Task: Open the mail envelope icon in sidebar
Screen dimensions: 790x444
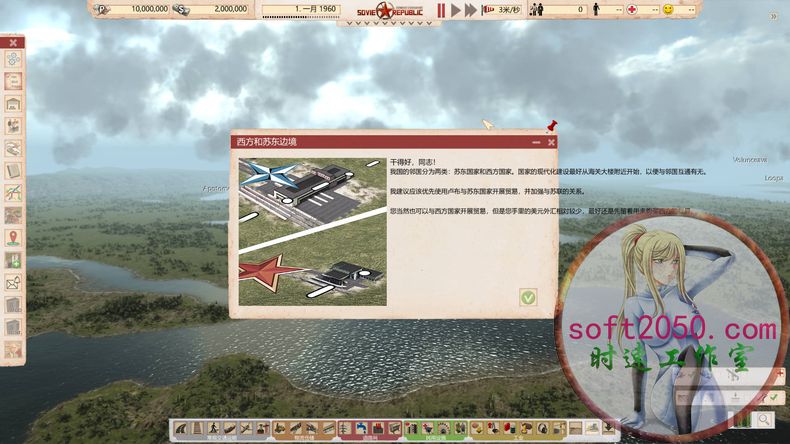Action: 13,282
